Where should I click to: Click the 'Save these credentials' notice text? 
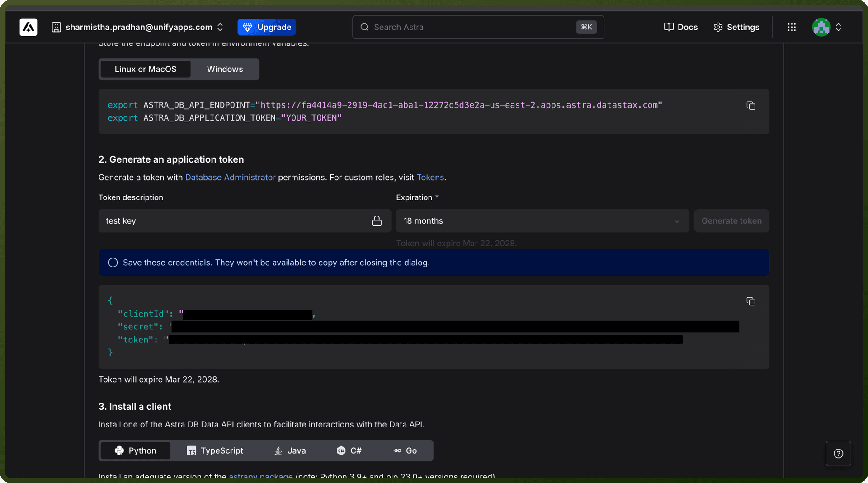(x=276, y=263)
